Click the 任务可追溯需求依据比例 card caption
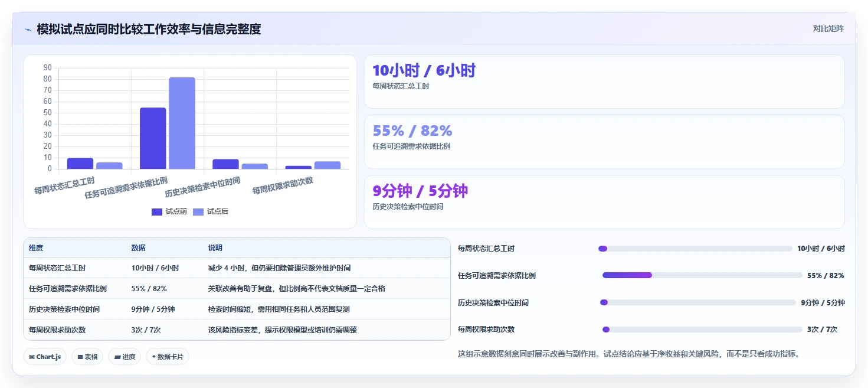Image resolution: width=868 pixels, height=388 pixels. click(x=411, y=146)
